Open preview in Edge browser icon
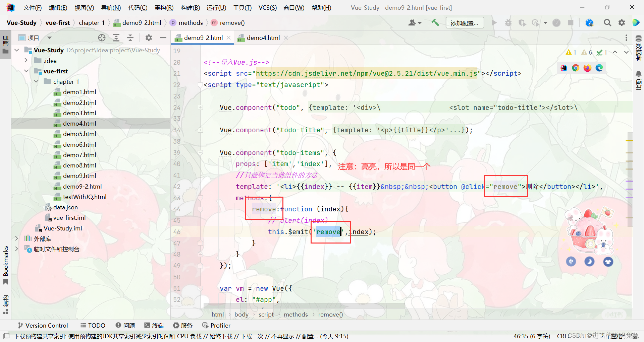644x342 pixels. [x=599, y=68]
